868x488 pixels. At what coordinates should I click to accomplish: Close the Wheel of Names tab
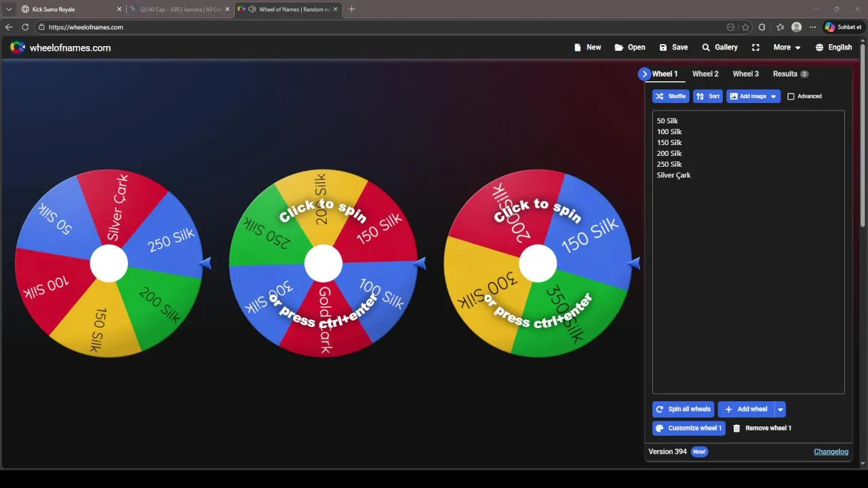(335, 9)
